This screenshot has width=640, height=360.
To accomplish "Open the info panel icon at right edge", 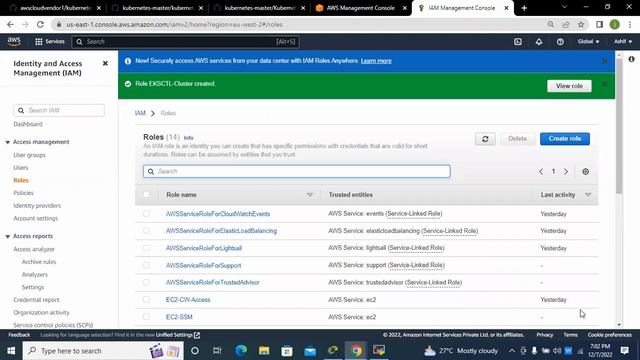I will (631, 59).
